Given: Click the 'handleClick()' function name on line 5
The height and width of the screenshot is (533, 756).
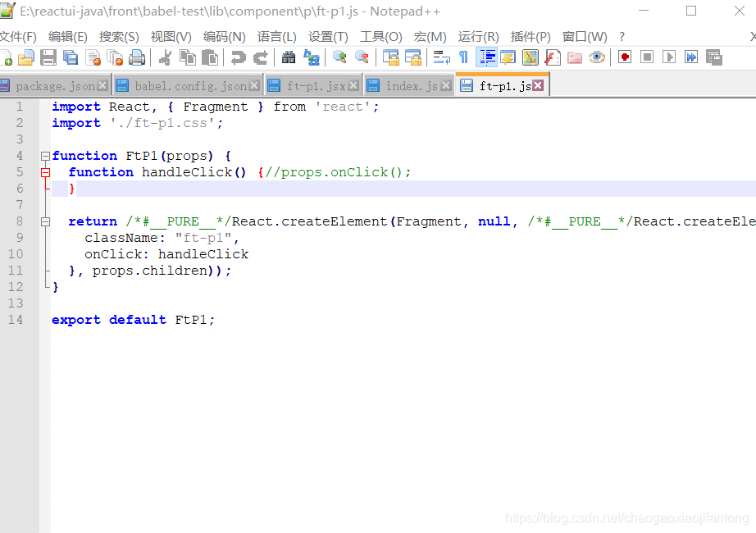Looking at the screenshot, I should coord(194,172).
